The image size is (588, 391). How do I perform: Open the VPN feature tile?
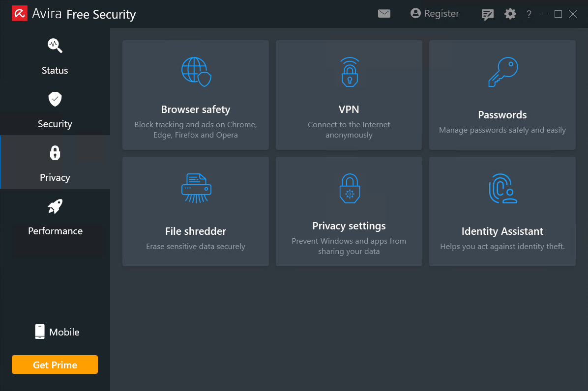click(x=349, y=95)
